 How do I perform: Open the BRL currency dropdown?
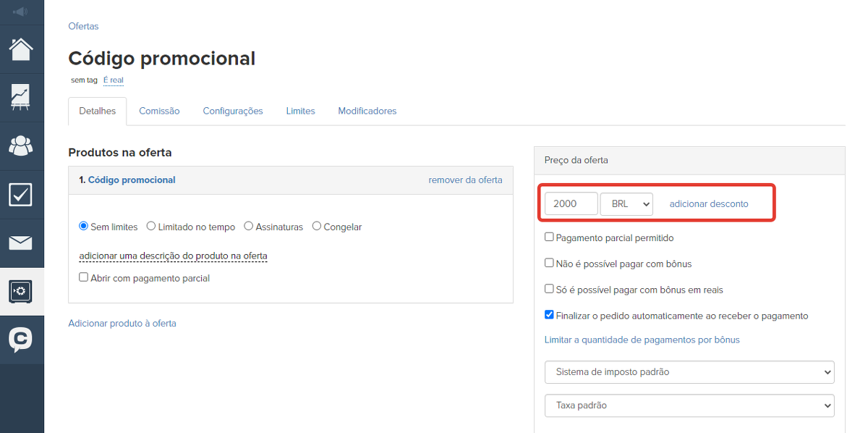[x=626, y=204]
